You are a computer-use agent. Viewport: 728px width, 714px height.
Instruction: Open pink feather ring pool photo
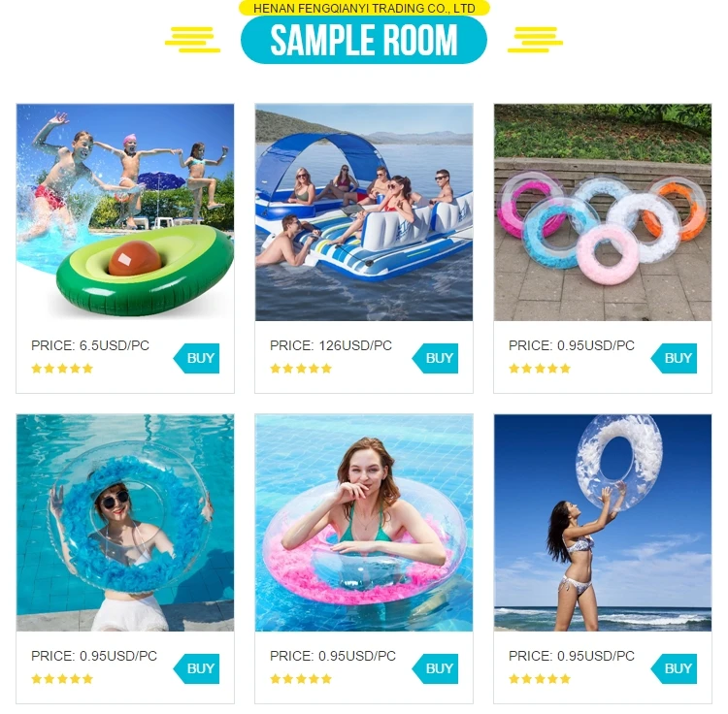pos(364,523)
